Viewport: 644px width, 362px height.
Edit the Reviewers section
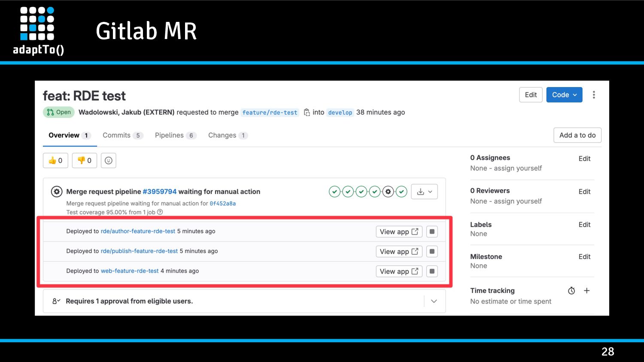click(584, 192)
